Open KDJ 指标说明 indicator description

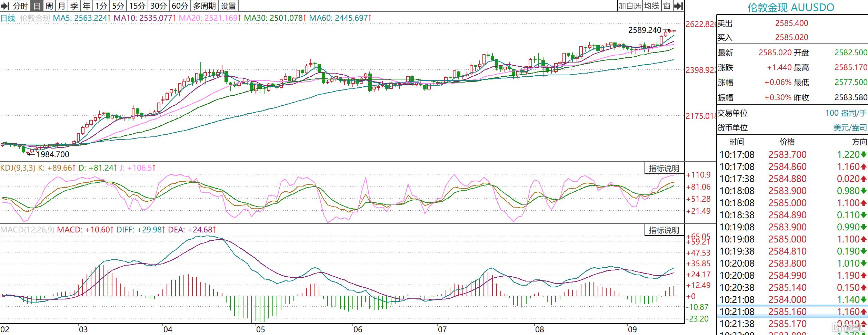(664, 168)
